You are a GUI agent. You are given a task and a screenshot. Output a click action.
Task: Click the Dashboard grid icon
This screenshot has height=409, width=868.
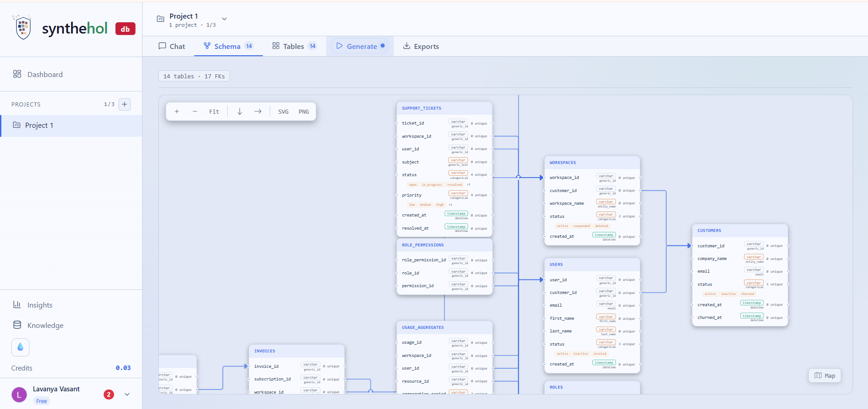[x=17, y=74]
